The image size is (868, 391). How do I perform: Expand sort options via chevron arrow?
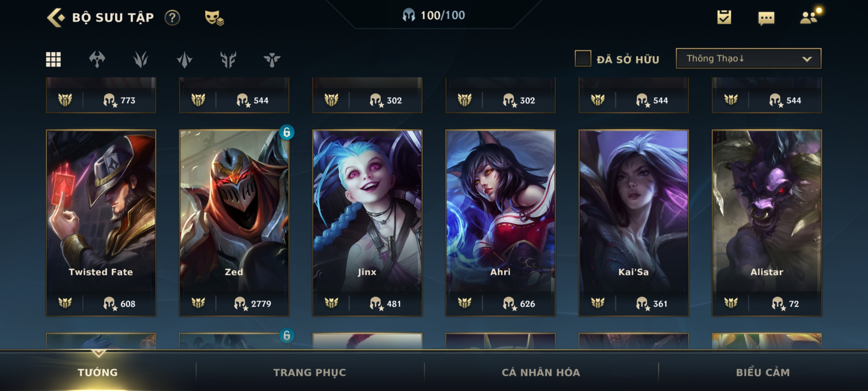pos(807,59)
